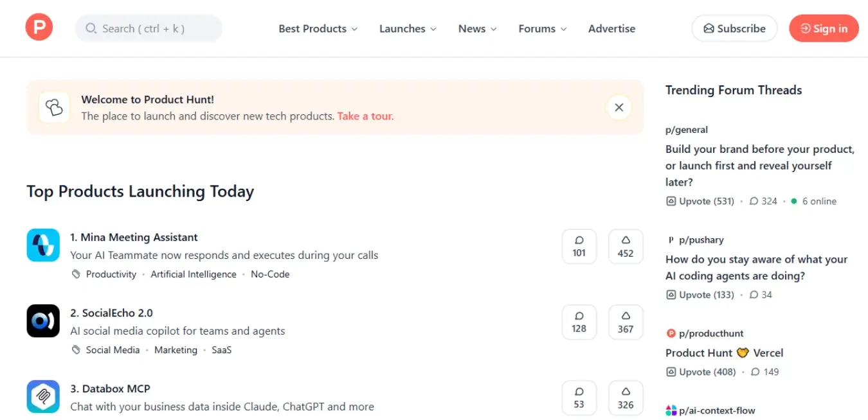The width and height of the screenshot is (868, 420).
Task: Open the Product Hunt Vercel thread
Action: click(x=724, y=353)
